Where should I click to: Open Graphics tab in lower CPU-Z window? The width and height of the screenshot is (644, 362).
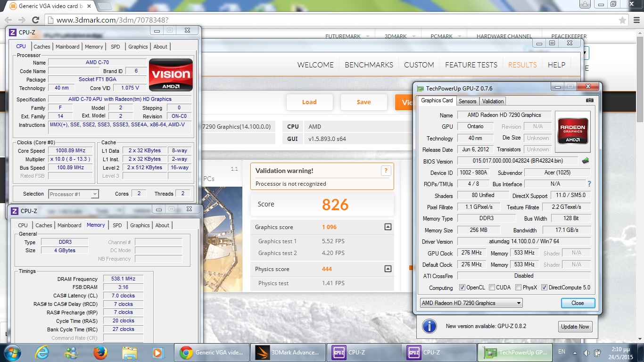click(140, 225)
